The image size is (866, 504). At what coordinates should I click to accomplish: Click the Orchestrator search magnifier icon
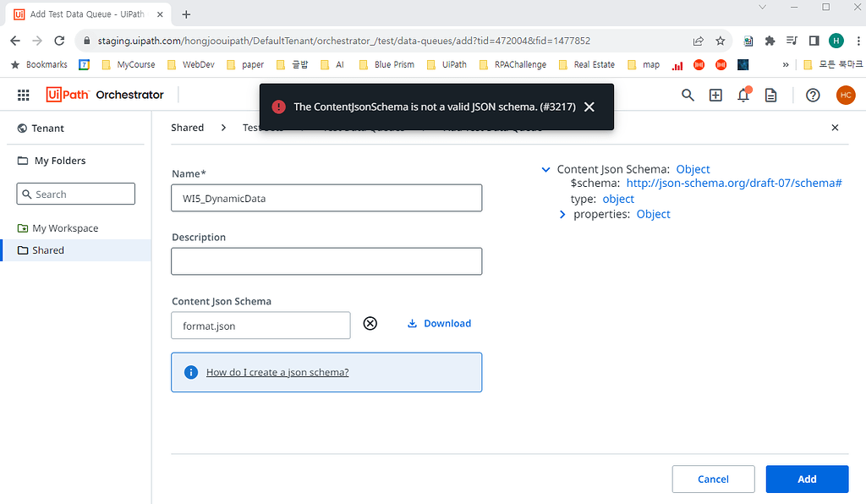(x=688, y=95)
